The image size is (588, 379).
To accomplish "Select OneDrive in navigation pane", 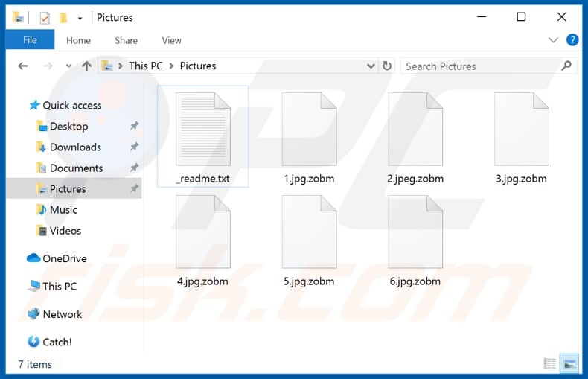I will 64,258.
